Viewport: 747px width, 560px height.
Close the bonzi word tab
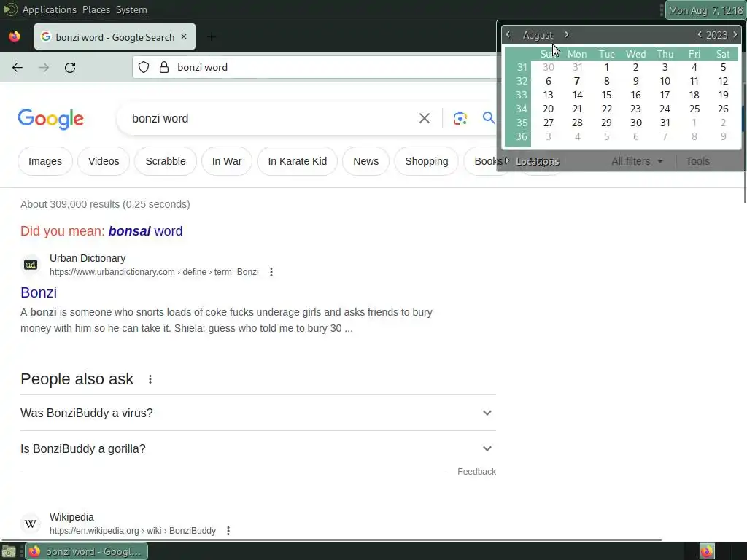[x=184, y=36]
